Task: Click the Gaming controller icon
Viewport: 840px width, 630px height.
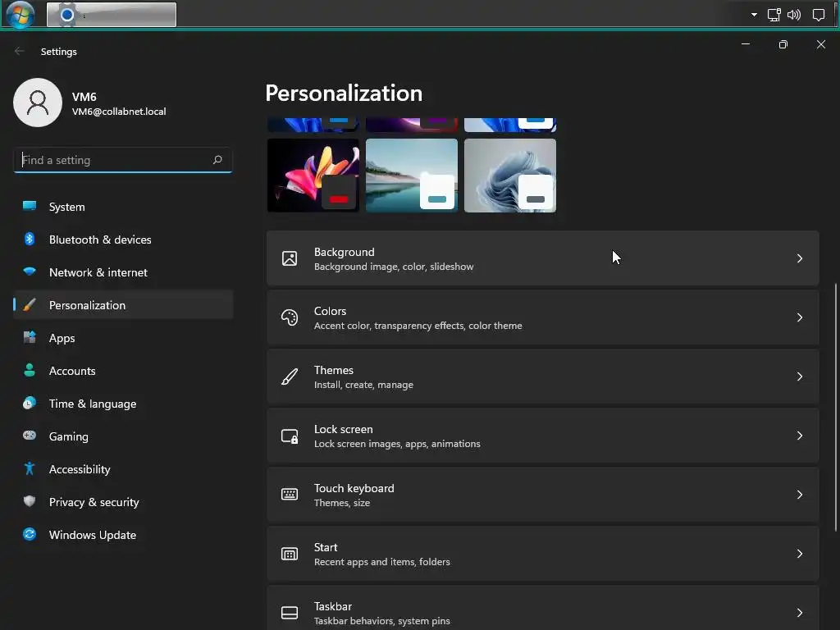Action: [x=30, y=436]
